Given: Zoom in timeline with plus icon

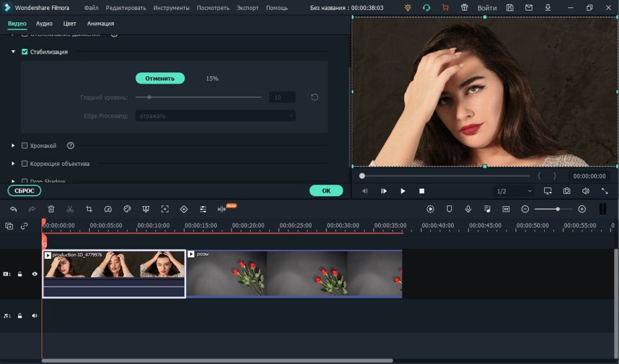Looking at the screenshot, I should [582, 209].
